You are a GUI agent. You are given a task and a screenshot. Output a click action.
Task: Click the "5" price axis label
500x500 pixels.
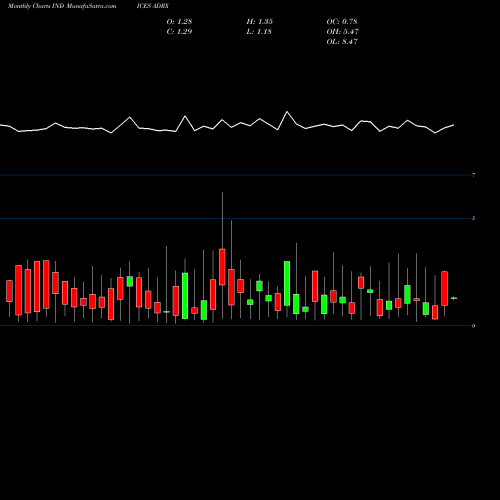tap(474, 218)
